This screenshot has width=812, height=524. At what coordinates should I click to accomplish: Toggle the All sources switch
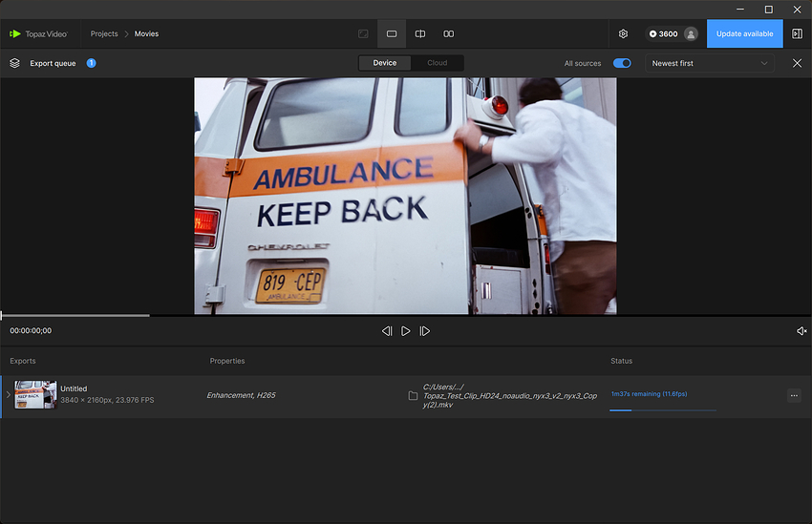[x=622, y=63]
